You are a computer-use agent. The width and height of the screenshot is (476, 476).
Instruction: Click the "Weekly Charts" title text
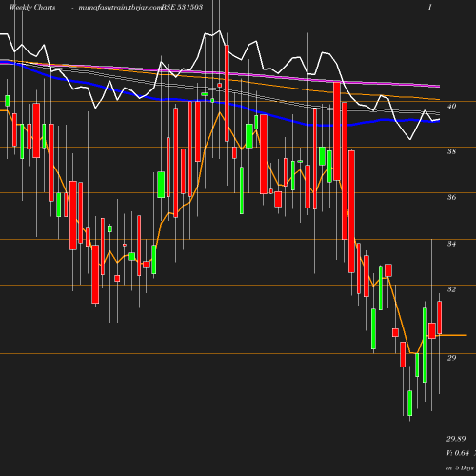32,7
